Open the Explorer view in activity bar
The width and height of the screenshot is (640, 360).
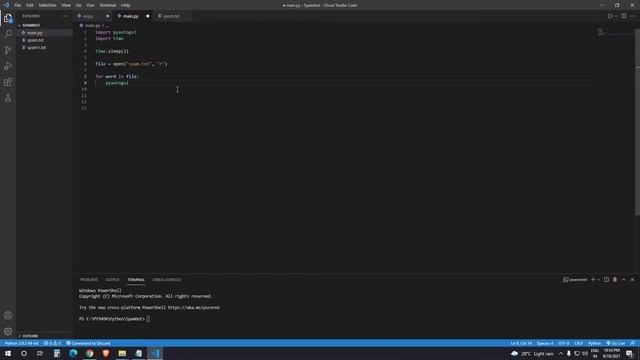[x=8, y=18]
